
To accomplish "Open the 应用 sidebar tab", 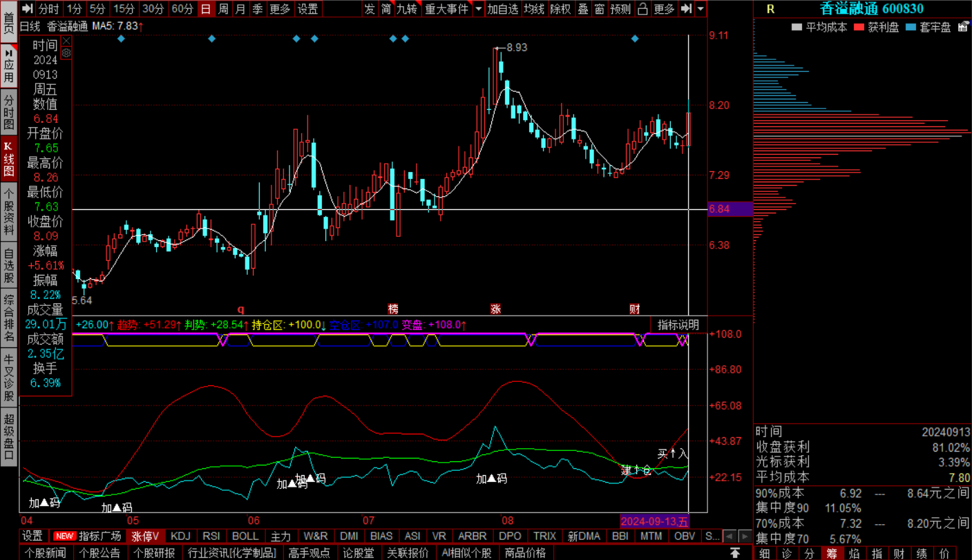I will pyautogui.click(x=9, y=66).
